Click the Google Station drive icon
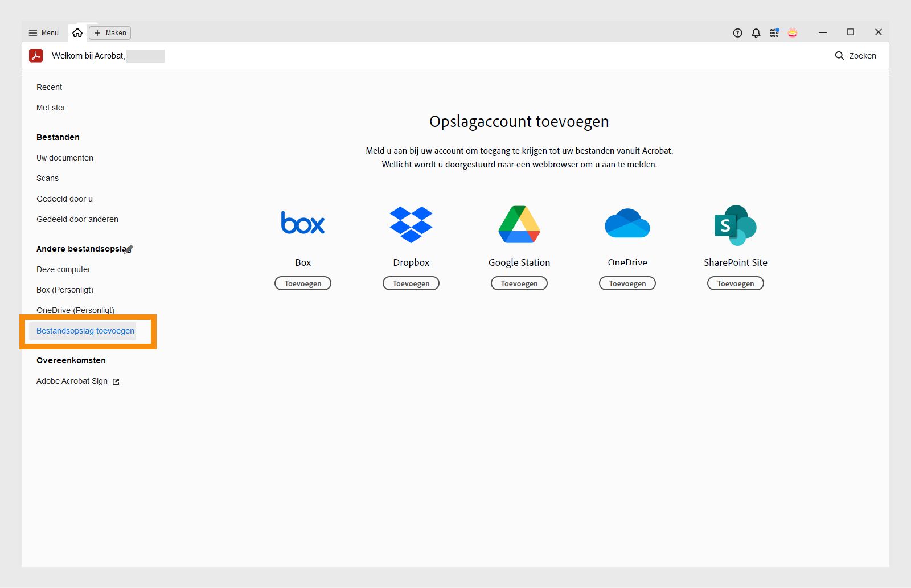911x588 pixels. [519, 224]
